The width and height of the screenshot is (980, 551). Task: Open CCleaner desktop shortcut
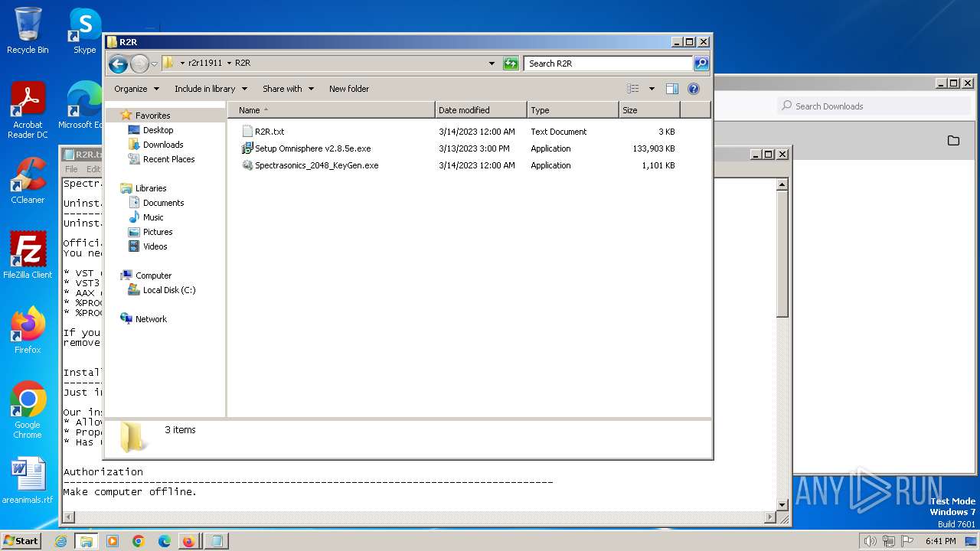click(28, 181)
